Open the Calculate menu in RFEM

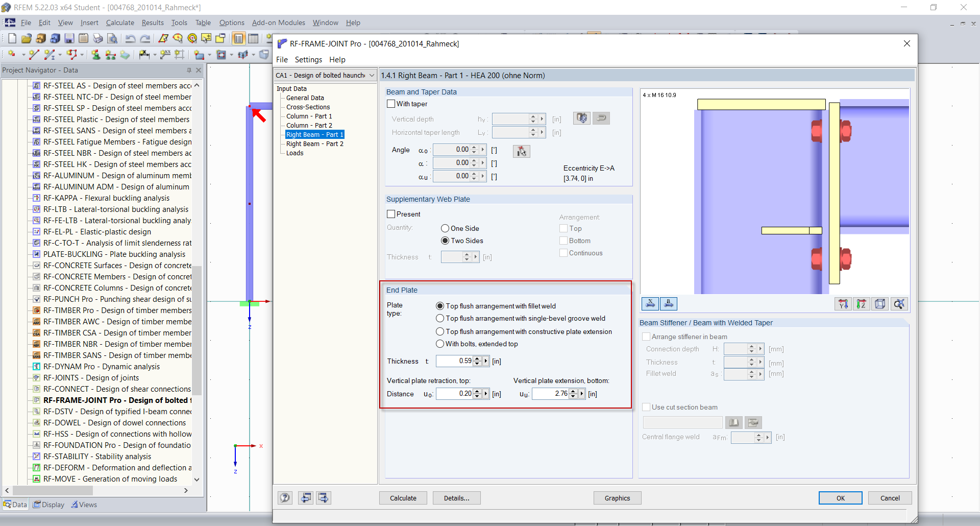coord(120,22)
